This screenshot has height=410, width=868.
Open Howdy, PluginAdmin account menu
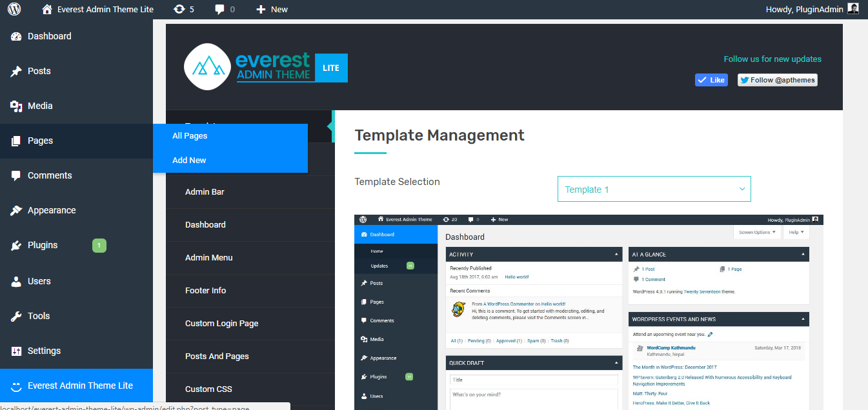pos(812,9)
